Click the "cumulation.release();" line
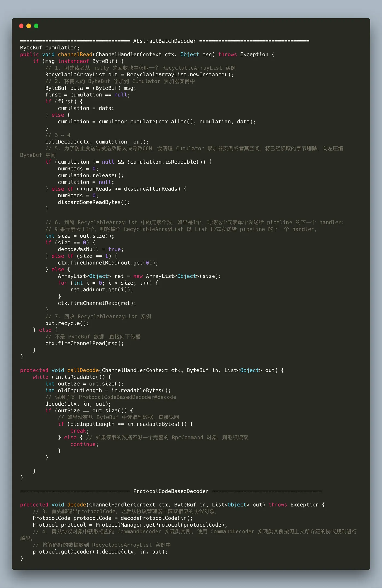 tap(91, 175)
